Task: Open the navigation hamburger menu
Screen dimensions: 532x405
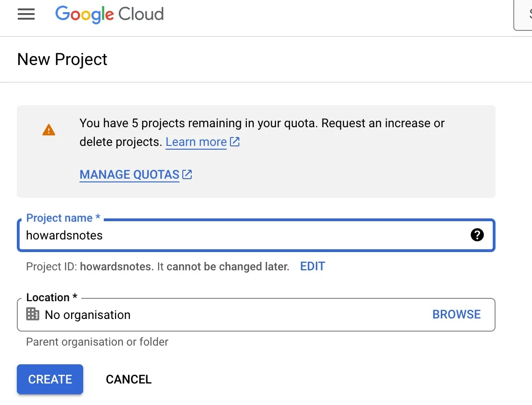Action: pos(26,14)
